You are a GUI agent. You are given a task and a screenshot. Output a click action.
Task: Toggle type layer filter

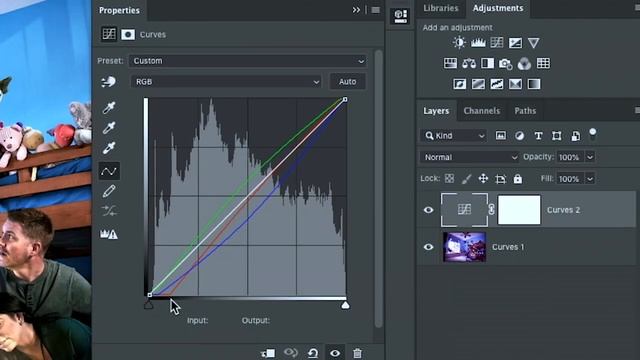pyautogui.click(x=538, y=136)
